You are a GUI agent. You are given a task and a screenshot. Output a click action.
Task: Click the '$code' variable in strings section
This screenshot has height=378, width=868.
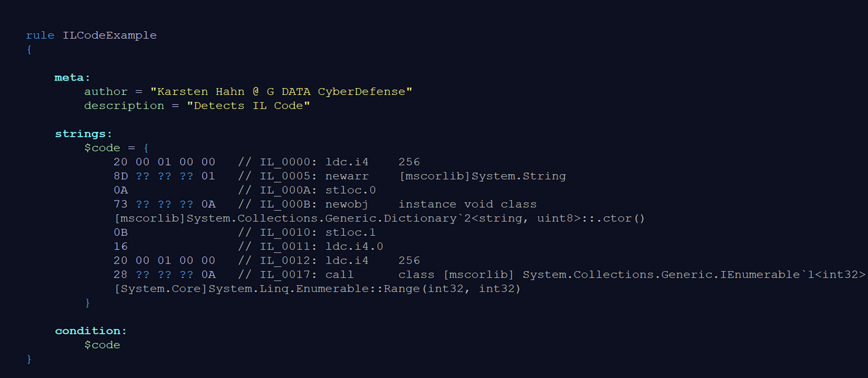(102, 148)
